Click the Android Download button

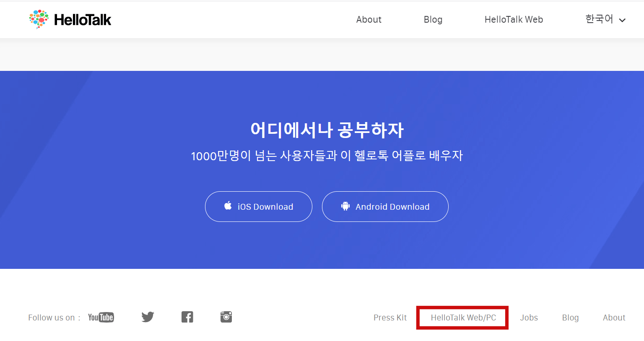pos(385,206)
